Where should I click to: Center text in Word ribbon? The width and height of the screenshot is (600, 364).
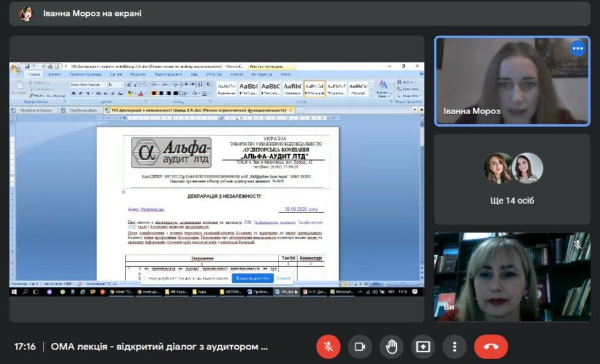161,93
